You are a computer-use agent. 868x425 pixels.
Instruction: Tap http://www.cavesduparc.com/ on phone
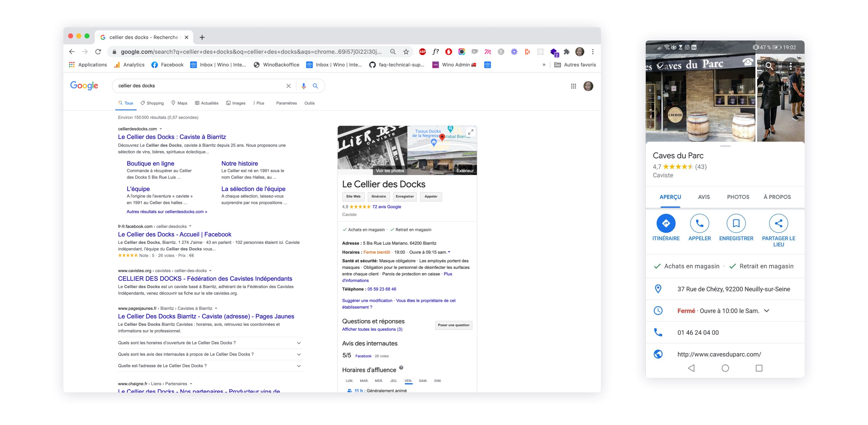pos(719,354)
